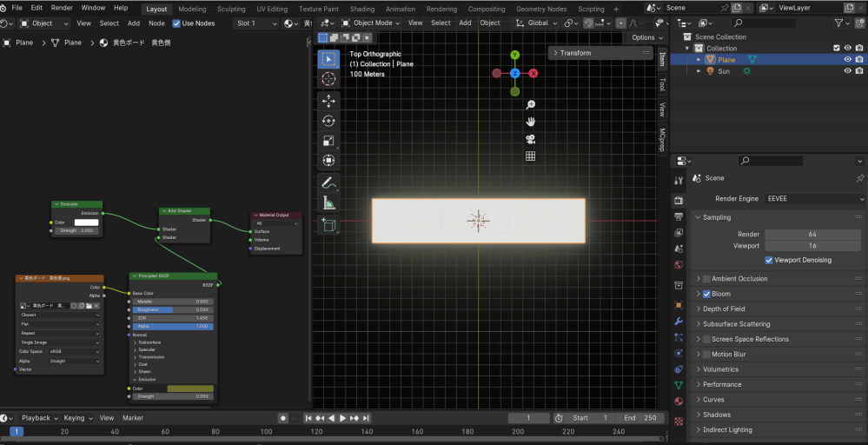Image resolution: width=868 pixels, height=445 pixels.
Task: Open the Slot 1 dropdown
Action: point(256,23)
